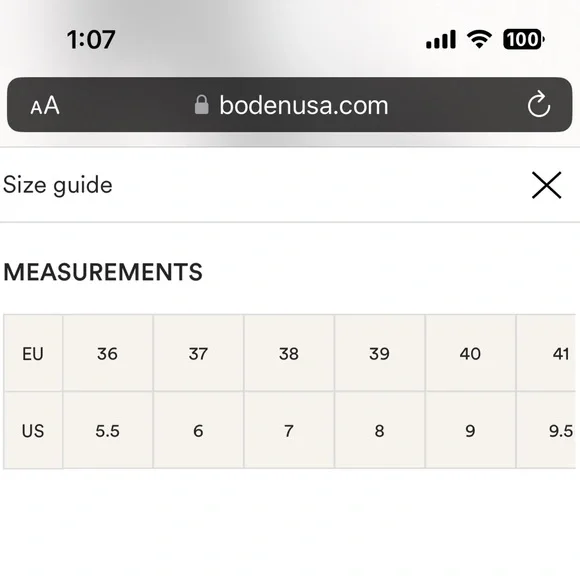Viewport: 580px width, 580px height.
Task: Tap the US row header cell
Action: (x=33, y=430)
